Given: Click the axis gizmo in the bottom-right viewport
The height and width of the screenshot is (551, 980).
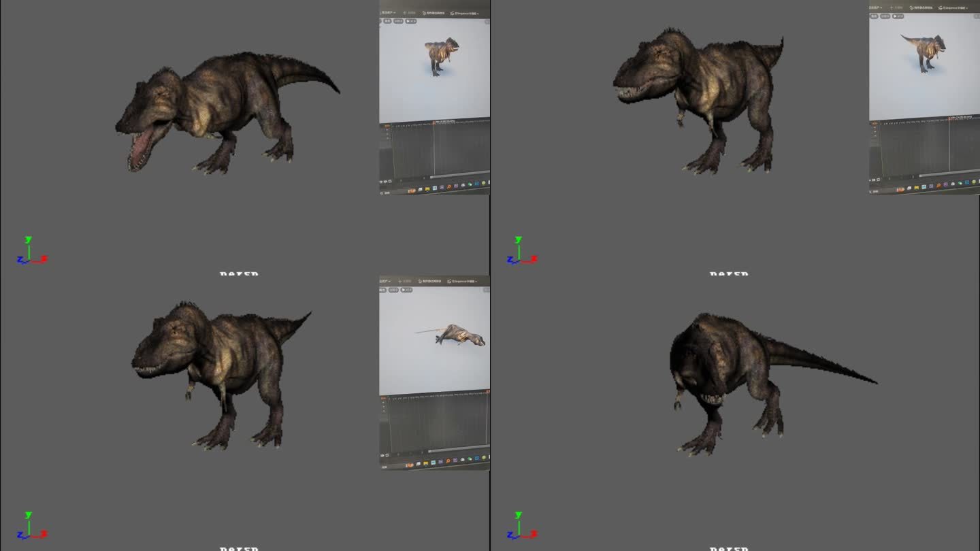Looking at the screenshot, I should [521, 527].
